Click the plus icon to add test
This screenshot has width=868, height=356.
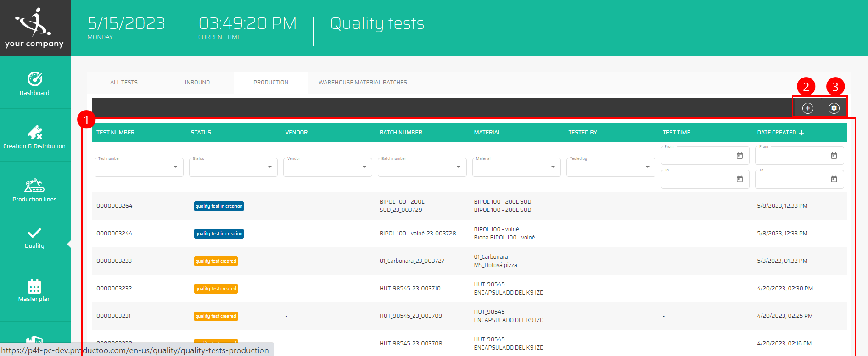click(807, 108)
